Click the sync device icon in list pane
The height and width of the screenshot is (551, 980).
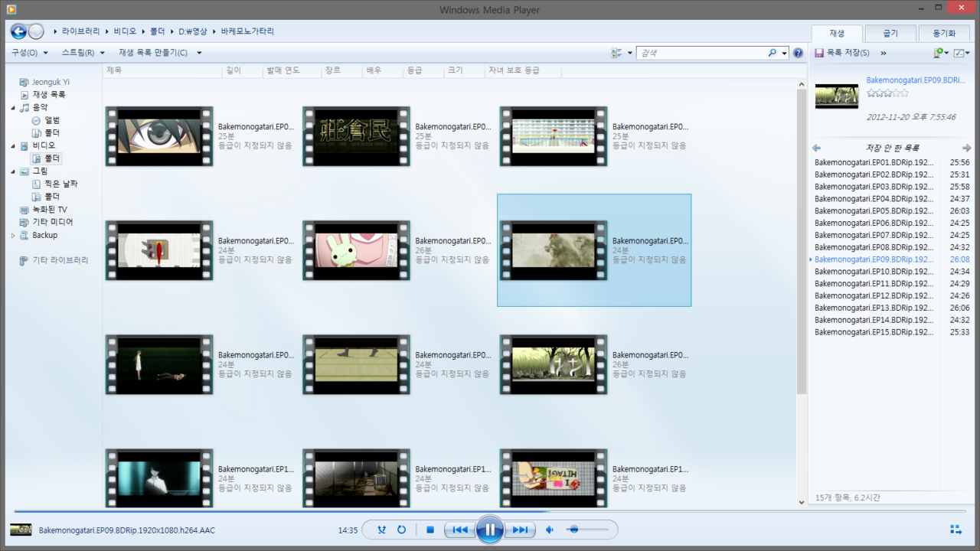point(937,53)
